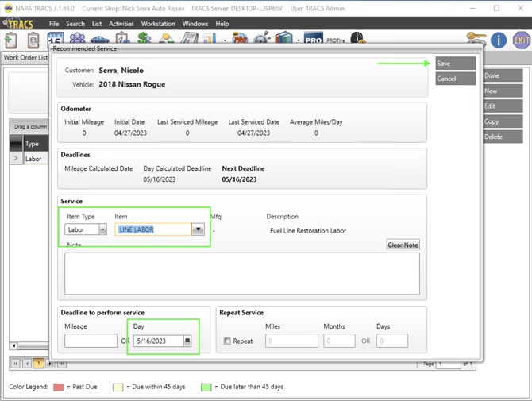The height and width of the screenshot is (401, 532).
Task: Open the Workstation menu
Action: [157, 24]
